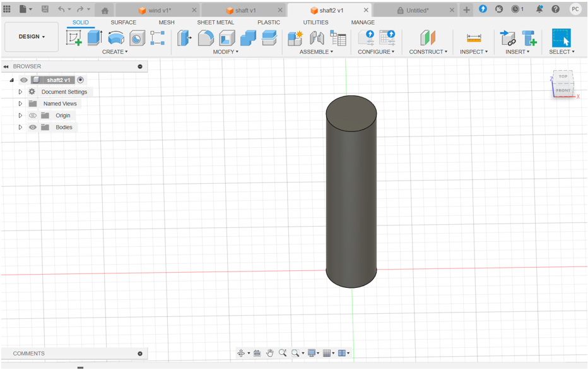The height and width of the screenshot is (370, 588).
Task: Switch to the SURFACE ribbon tab
Action: click(123, 22)
